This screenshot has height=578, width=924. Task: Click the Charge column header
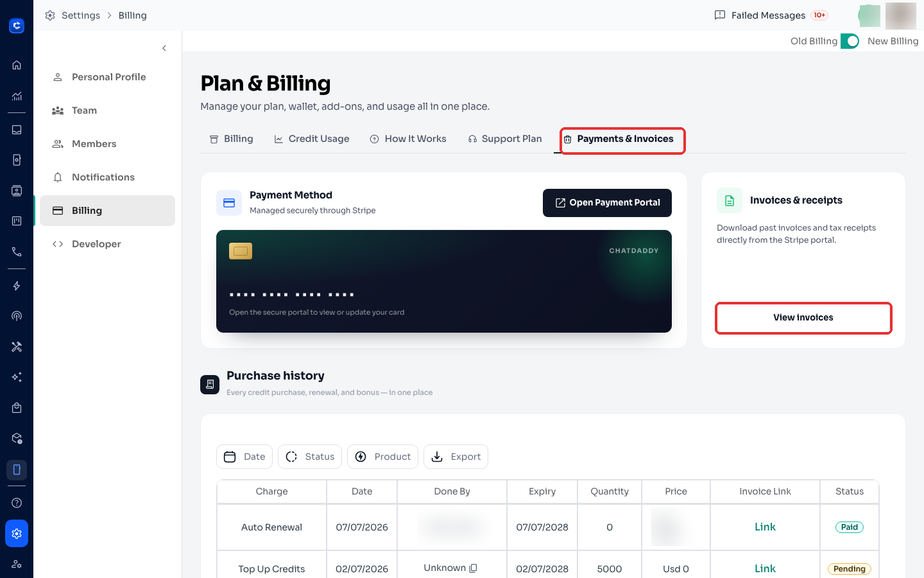click(271, 491)
